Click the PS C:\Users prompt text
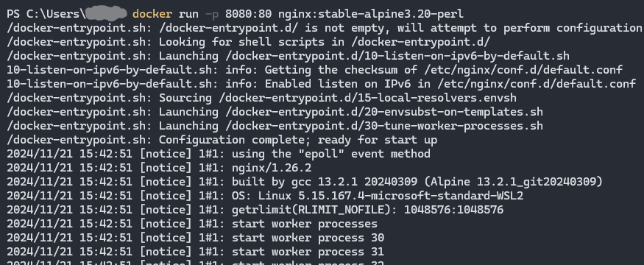Viewport: 644px width, 265px height. [x=46, y=14]
